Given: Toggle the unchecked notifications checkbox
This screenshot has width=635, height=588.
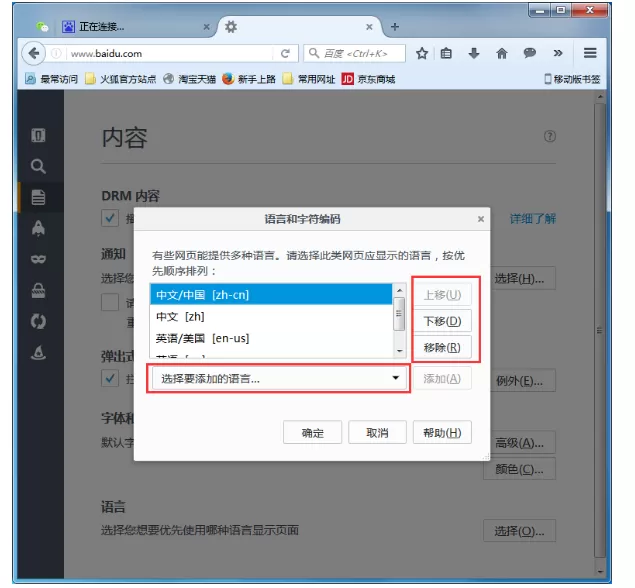Looking at the screenshot, I should click(x=110, y=302).
